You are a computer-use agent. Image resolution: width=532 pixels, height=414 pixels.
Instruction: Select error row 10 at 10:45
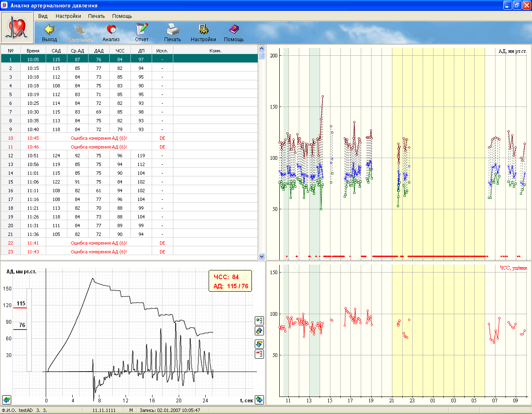click(129, 138)
